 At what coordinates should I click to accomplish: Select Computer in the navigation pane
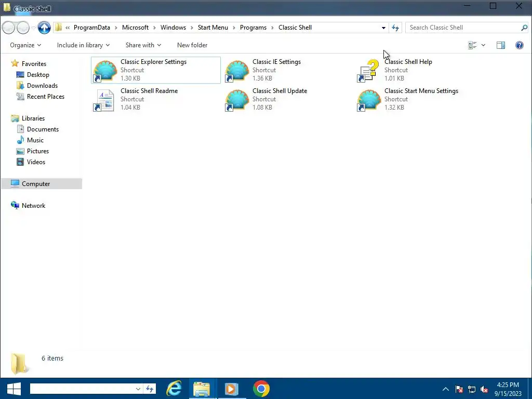pos(42,183)
